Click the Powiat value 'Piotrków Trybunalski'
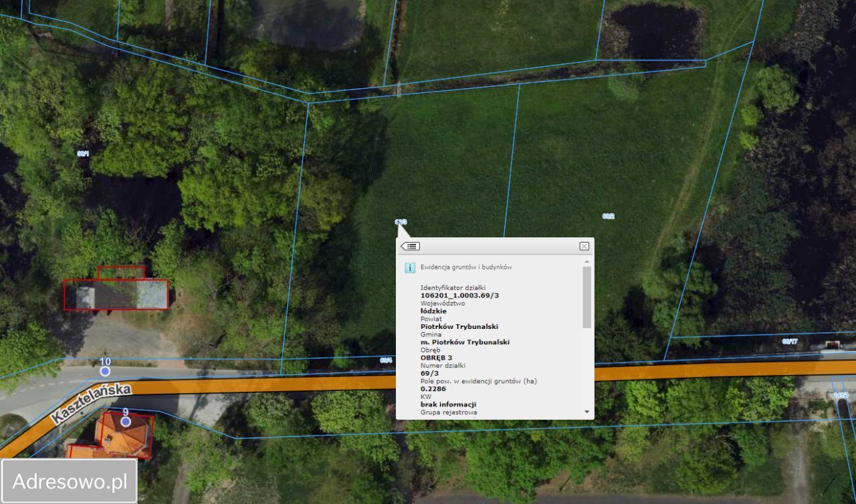Viewport: 856px width, 504px height. [x=459, y=327]
